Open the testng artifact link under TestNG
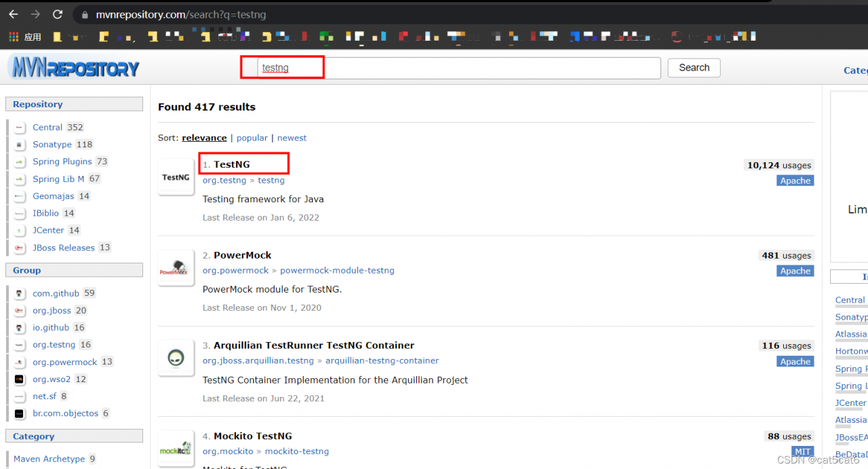Viewport: 868px width, 469px height. tap(271, 181)
